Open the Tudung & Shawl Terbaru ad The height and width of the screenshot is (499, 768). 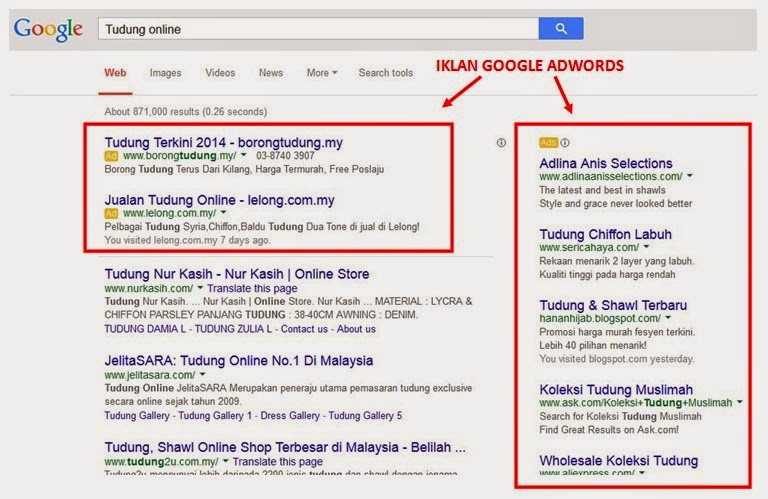(613, 306)
